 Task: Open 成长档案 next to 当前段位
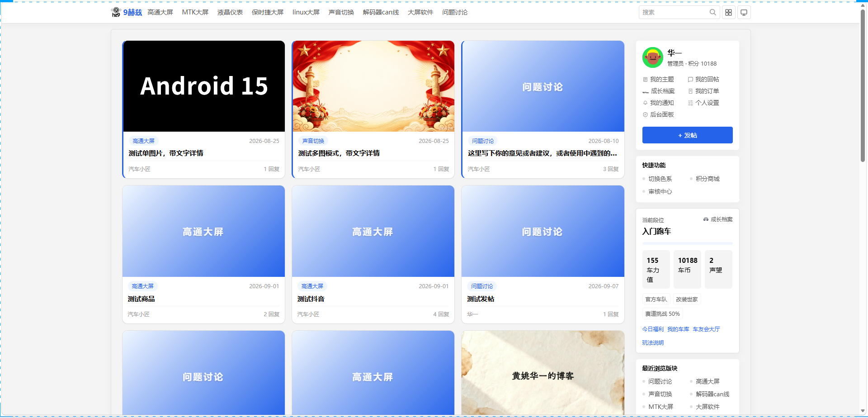click(718, 219)
